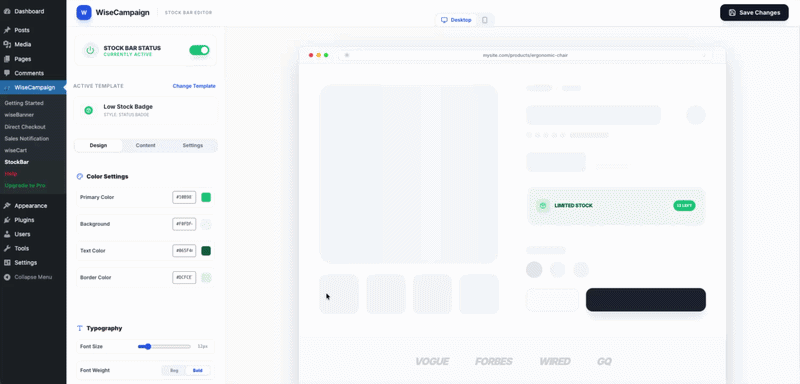Click the stock bar power icon
The image size is (800, 384).
pos(90,50)
